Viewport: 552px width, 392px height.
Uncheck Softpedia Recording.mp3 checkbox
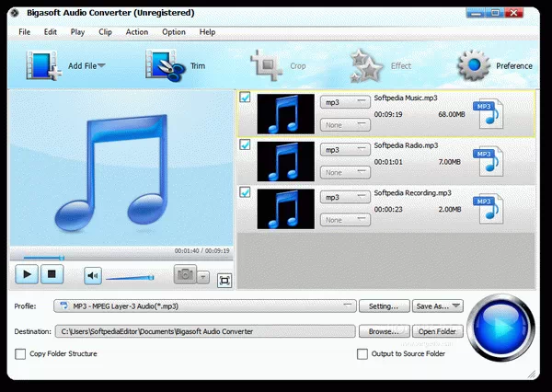(245, 192)
